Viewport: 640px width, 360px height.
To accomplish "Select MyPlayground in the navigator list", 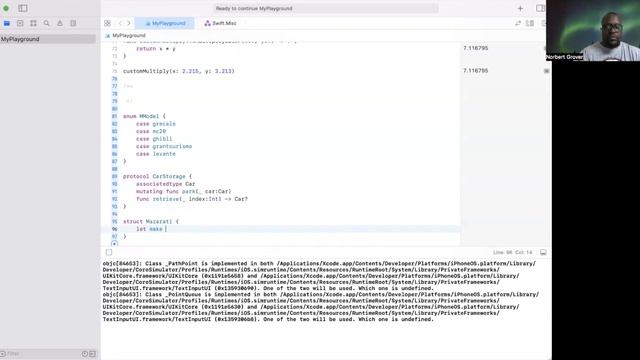I will [x=48, y=39].
